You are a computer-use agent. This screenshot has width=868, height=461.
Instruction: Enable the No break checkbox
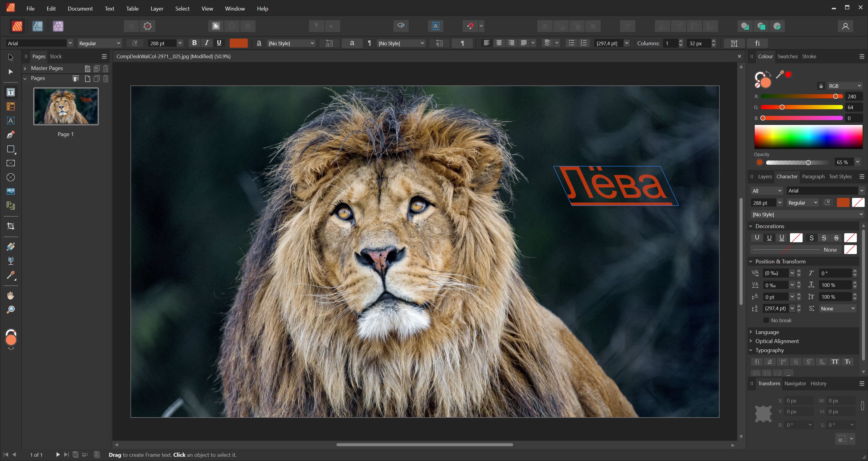coord(766,320)
